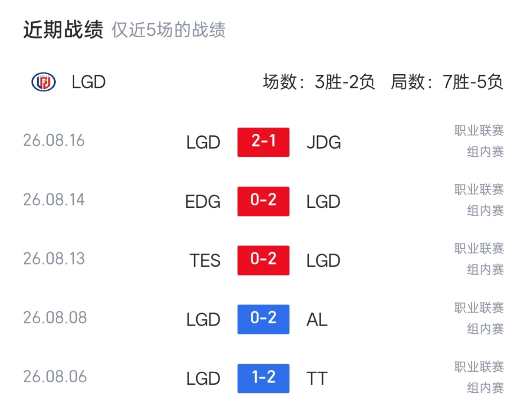
Task: Click the blue 0-2 score against AL
Action: point(263,319)
